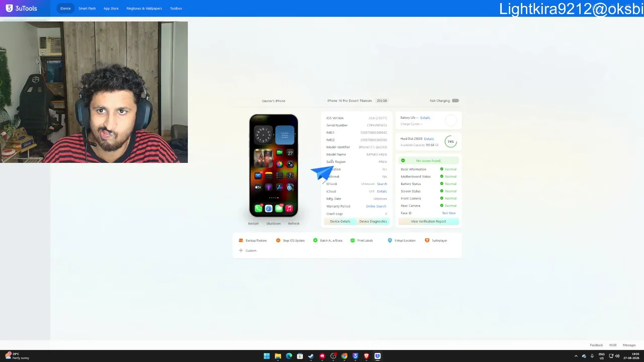Viewport: 644px width, 362px height.
Task: Click the Motherboard Status check icon
Action: [442, 176]
